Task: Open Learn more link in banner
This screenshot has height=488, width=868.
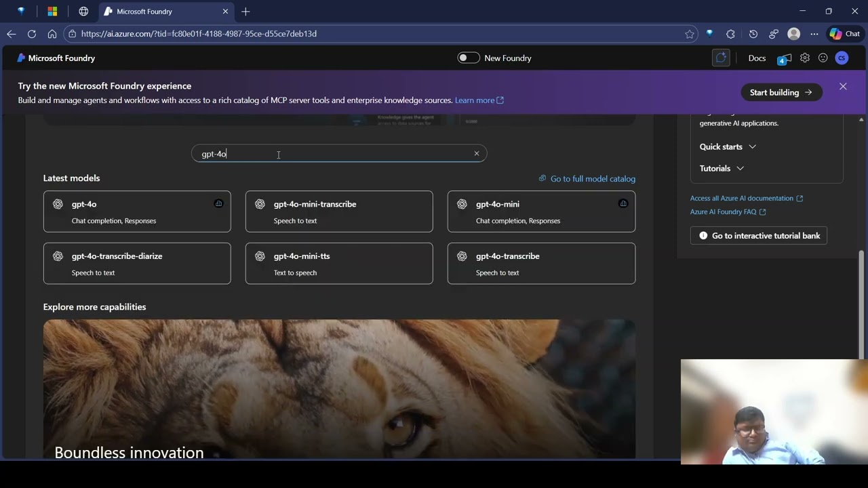Action: [x=479, y=100]
